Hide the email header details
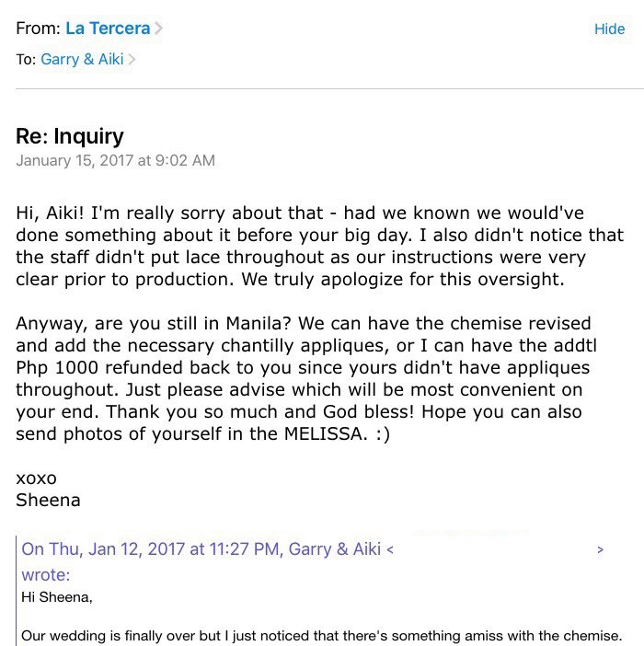This screenshot has height=646, width=644. coord(609,29)
